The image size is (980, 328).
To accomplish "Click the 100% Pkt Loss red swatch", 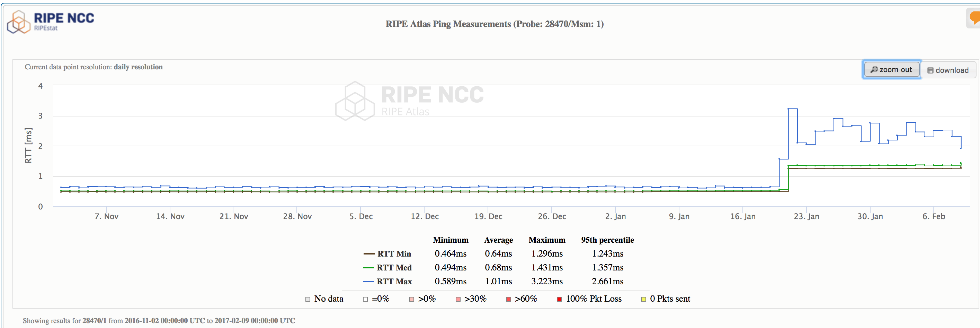I will [559, 299].
